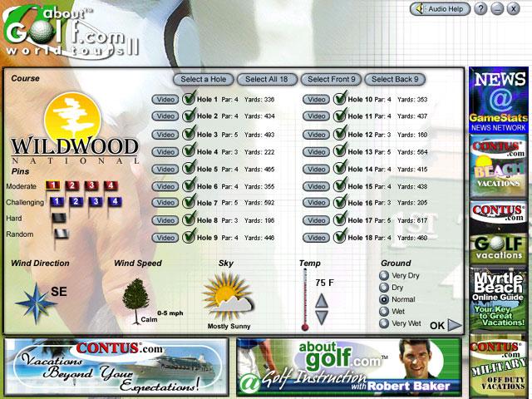Choose Moderate pin position 1 flag
Screen dimensions: 532x399
[54, 185]
